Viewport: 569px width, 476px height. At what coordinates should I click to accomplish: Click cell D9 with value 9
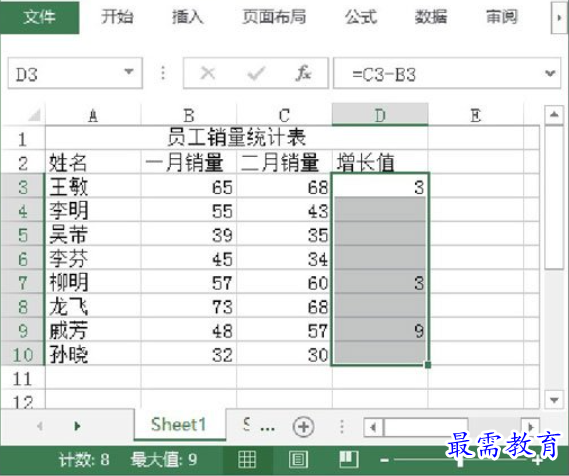coord(380,330)
